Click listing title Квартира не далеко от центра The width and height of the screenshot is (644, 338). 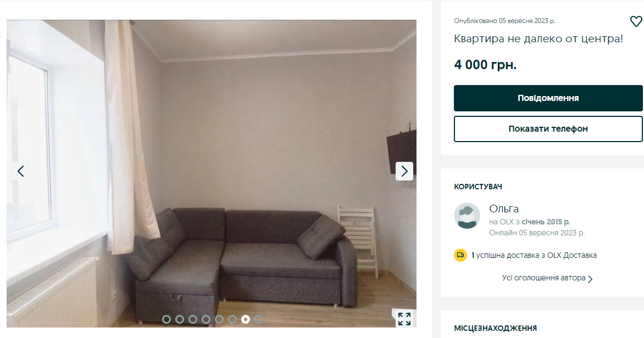[538, 39]
